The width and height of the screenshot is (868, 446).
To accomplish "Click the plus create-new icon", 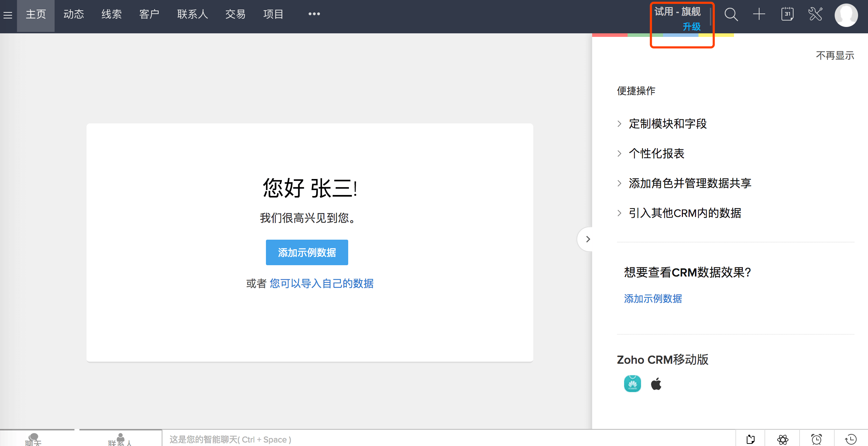I will (759, 15).
